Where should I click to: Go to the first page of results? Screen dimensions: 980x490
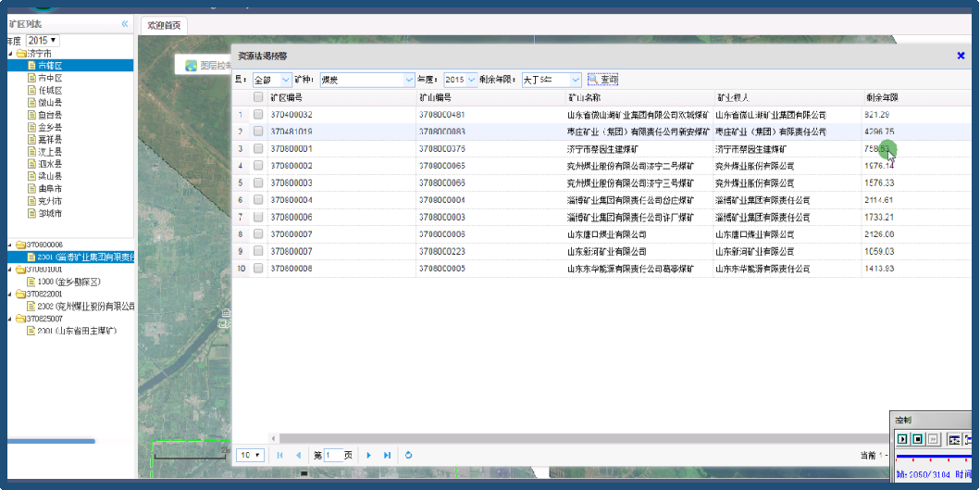279,456
